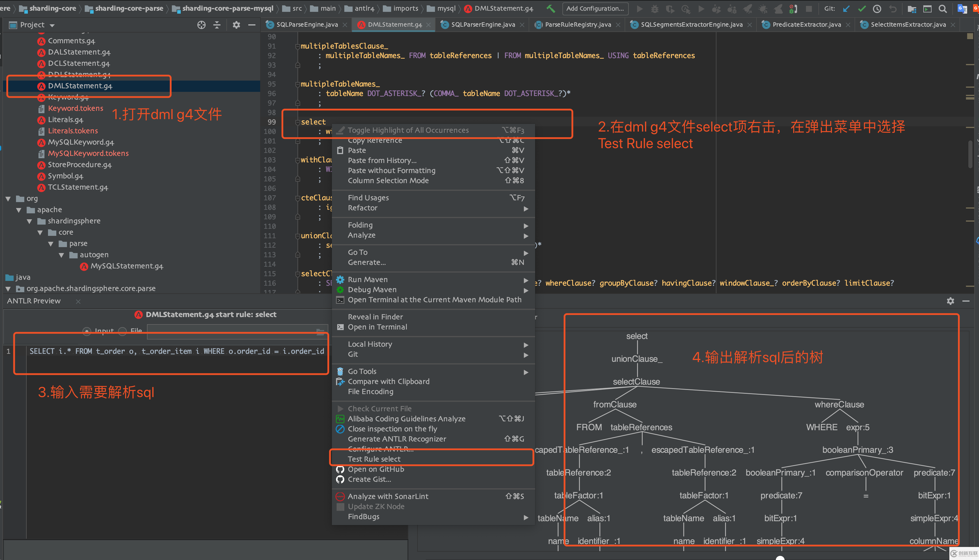Click the Stop square icon in toolbar
Viewport: 979px width, 560px height.
[x=809, y=9]
